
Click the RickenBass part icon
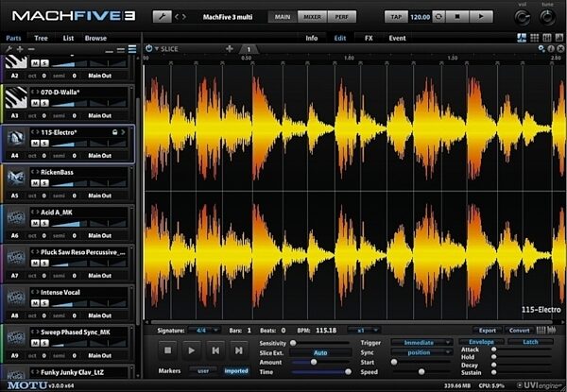[16, 179]
